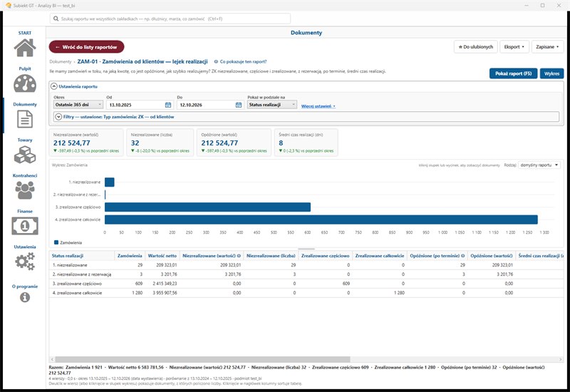570x392 pixels.
Task: Click the Do date field 12.10.2026
Action: [x=210, y=105]
